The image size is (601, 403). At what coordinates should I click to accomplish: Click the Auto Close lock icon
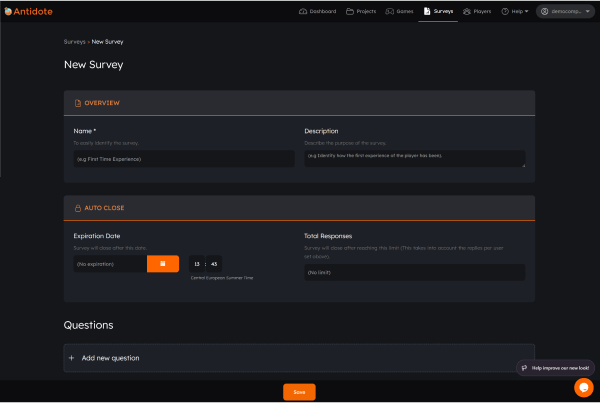pyautogui.click(x=78, y=208)
